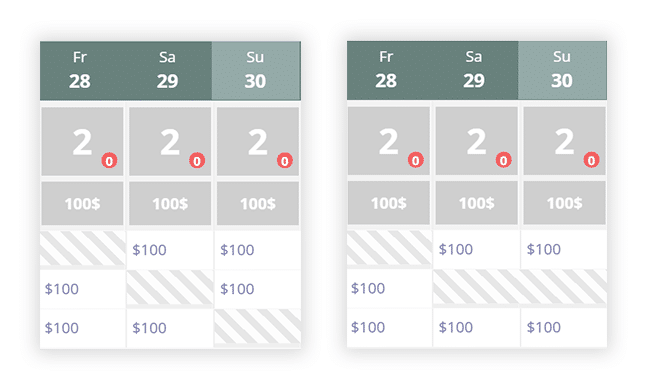This screenshot has height=389, width=646.
Task: Click the wide striped blocked cell spanning Sa–Su in right calendar
Action: pos(520,287)
